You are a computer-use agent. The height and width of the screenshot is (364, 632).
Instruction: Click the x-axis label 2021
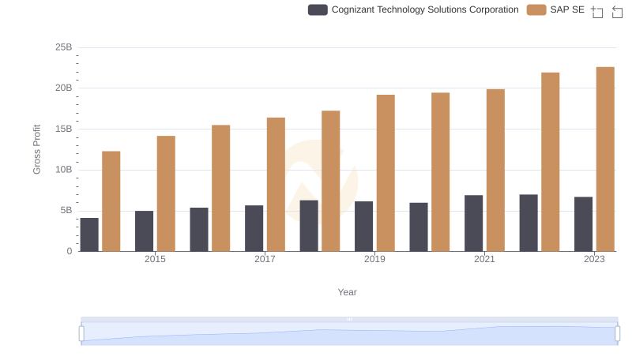pyautogui.click(x=484, y=259)
